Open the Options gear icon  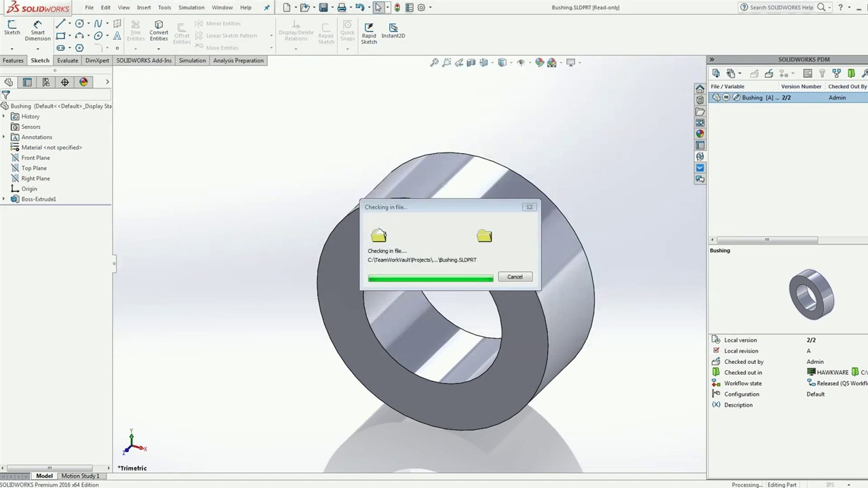coord(421,7)
